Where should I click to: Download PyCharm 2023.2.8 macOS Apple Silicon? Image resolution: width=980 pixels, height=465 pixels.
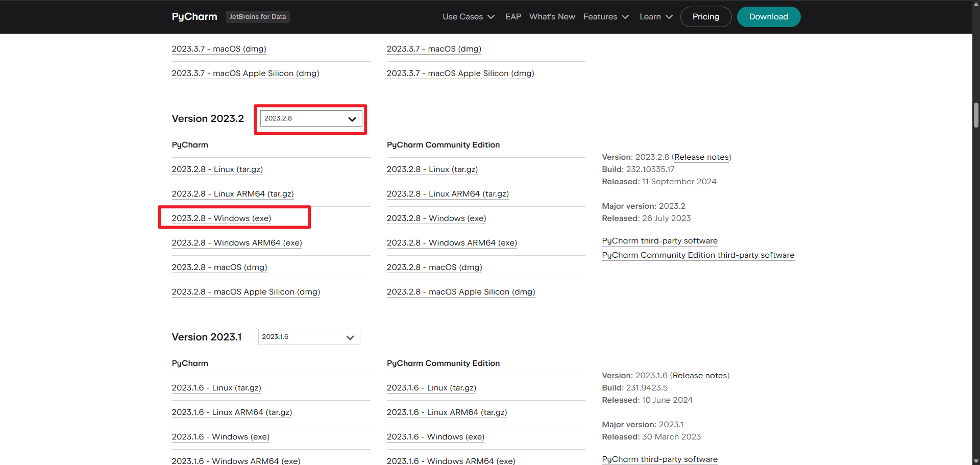(x=246, y=292)
